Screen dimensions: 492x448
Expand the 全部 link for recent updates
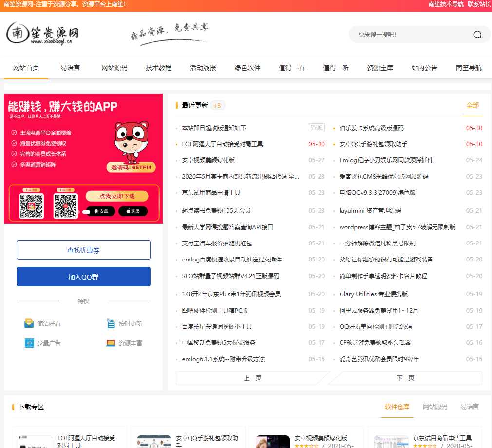pos(472,105)
